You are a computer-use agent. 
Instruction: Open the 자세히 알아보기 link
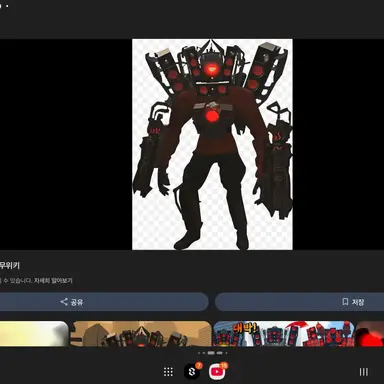point(53,281)
